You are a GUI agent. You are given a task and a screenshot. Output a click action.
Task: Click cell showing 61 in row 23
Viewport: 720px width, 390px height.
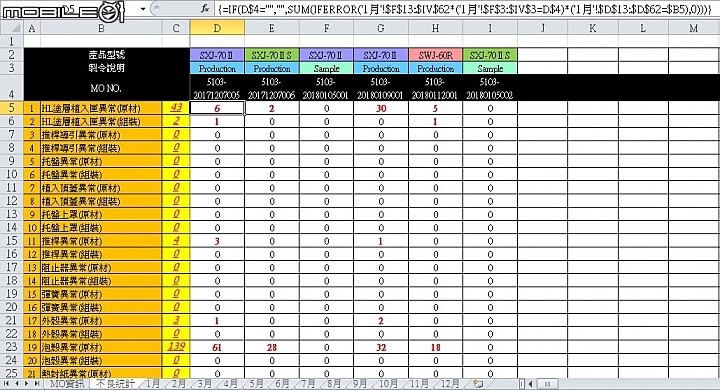point(217,347)
